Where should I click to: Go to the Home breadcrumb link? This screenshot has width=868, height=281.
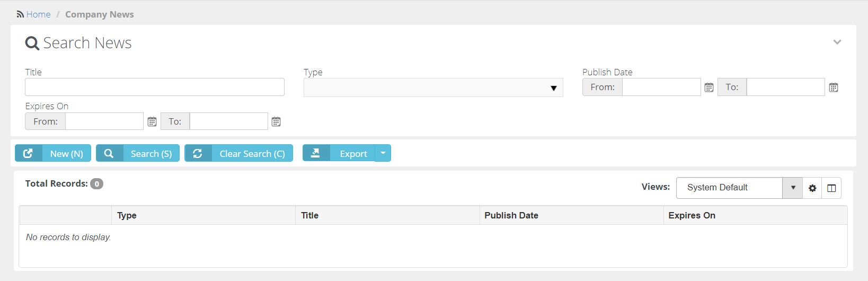click(x=38, y=14)
